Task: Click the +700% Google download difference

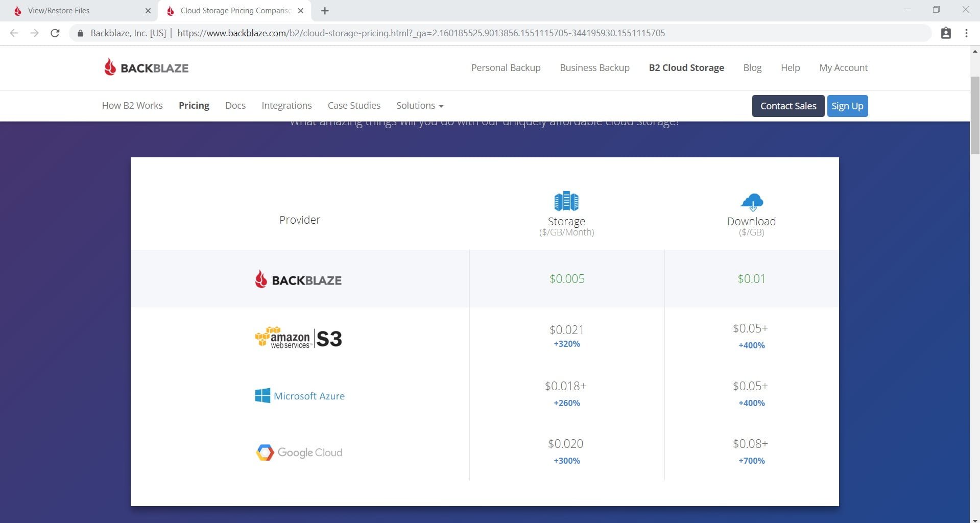Action: [x=751, y=461]
